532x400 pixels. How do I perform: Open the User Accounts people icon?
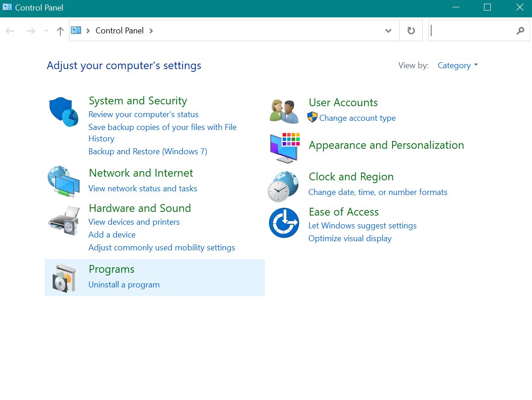pyautogui.click(x=284, y=111)
